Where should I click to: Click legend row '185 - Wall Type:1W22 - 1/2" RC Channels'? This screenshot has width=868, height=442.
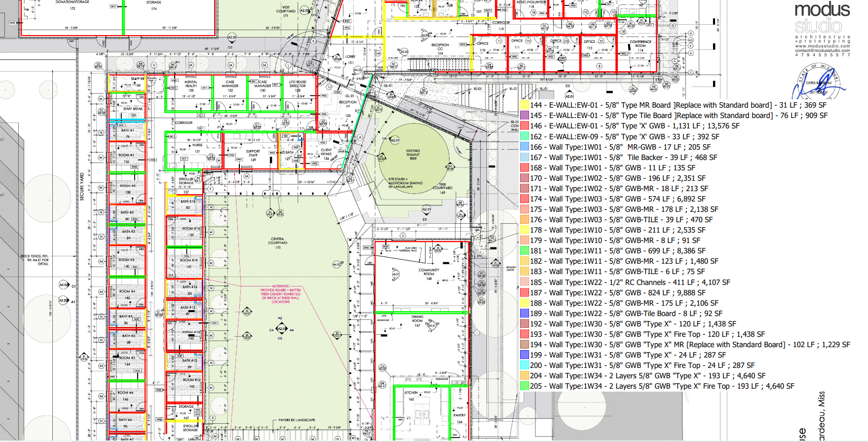[625, 282]
